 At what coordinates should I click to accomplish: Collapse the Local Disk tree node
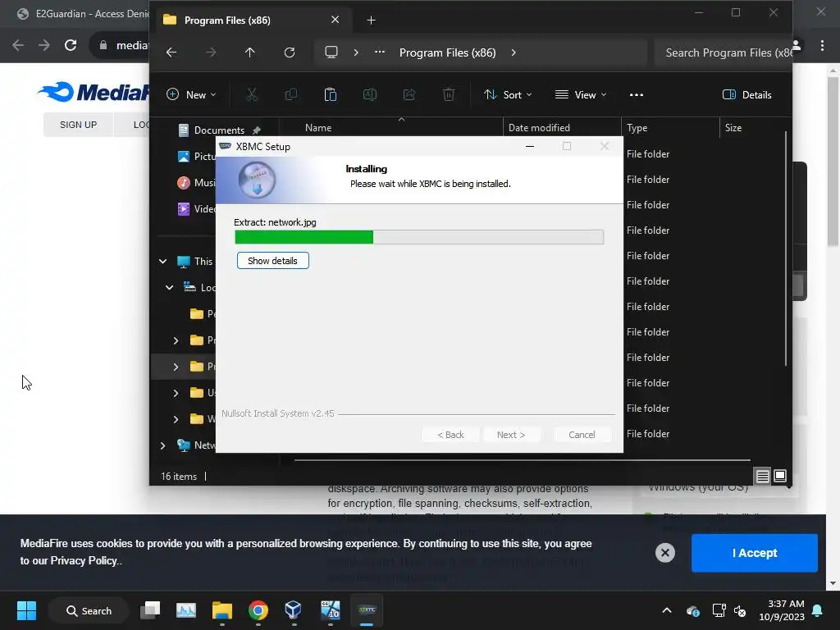169,288
